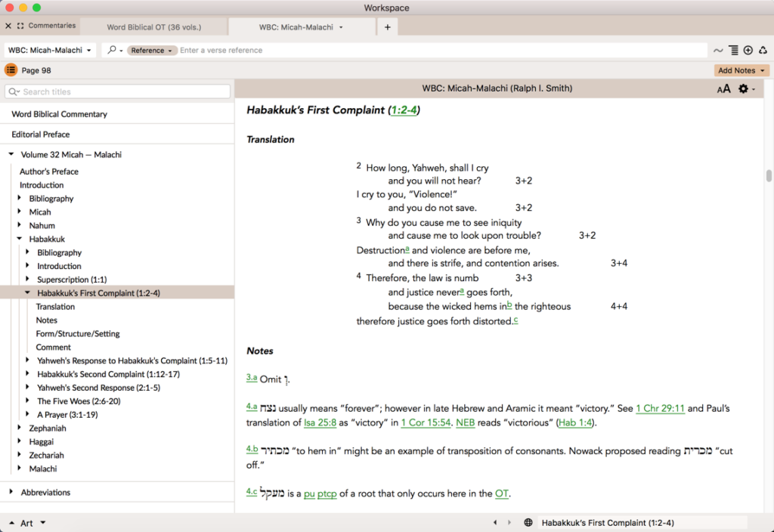Screen dimensions: 774x532
Task: Click the text size AA icon
Action: [723, 89]
